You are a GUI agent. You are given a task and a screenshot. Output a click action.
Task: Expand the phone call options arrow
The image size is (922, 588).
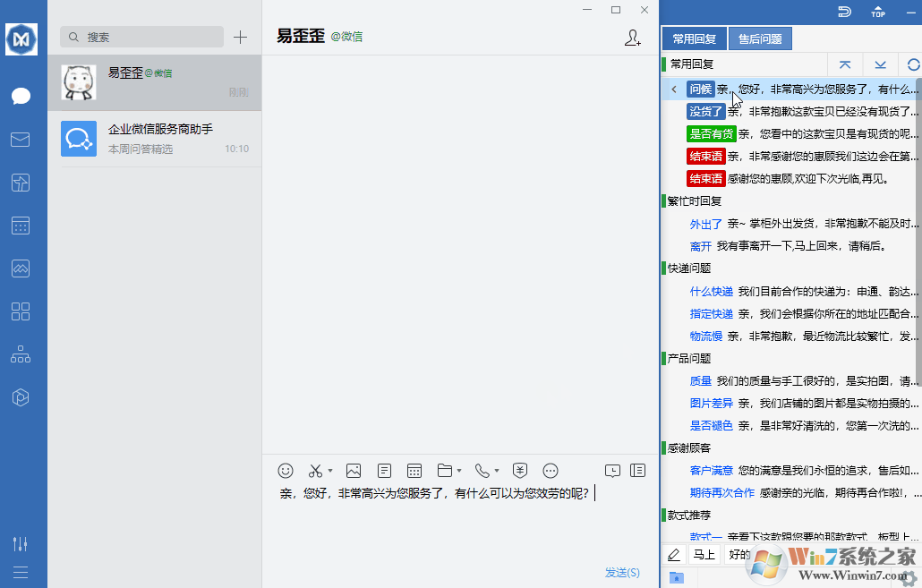(497, 471)
